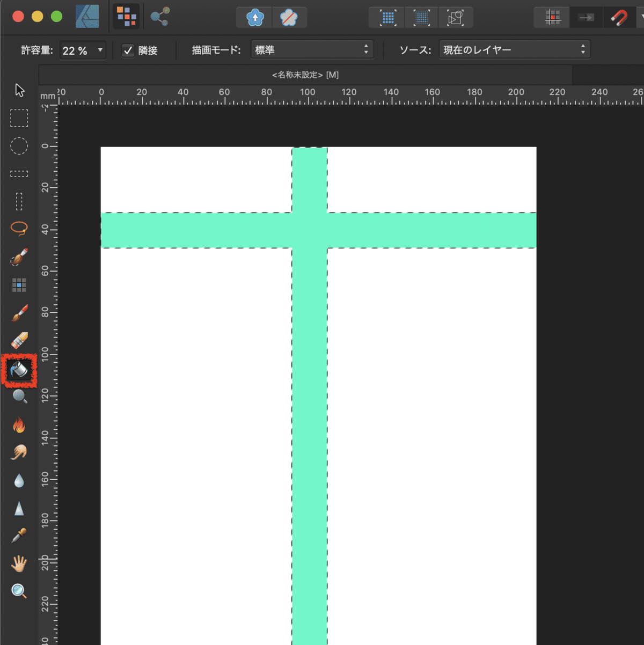Select the Row Marquee tool
Screen dimensions: 644x645
pyautogui.click(x=19, y=173)
